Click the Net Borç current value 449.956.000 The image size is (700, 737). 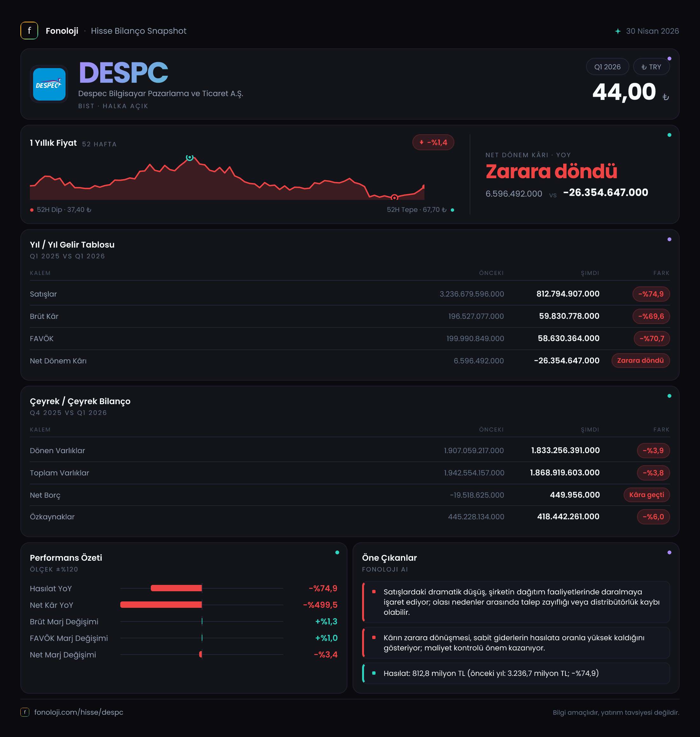pyautogui.click(x=575, y=495)
